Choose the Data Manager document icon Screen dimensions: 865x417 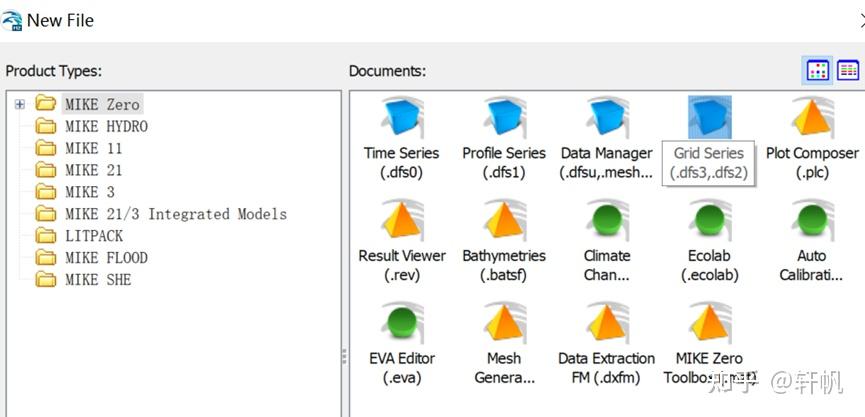coord(607,118)
